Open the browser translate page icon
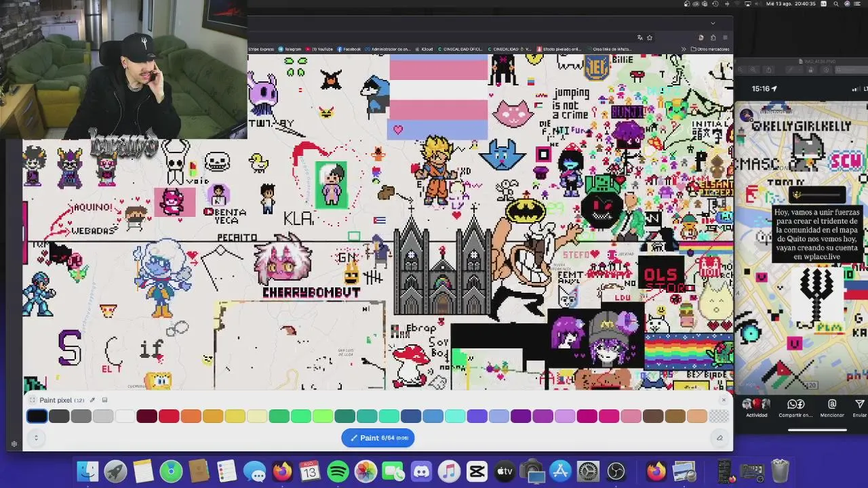This screenshot has height=488, width=868. point(639,38)
